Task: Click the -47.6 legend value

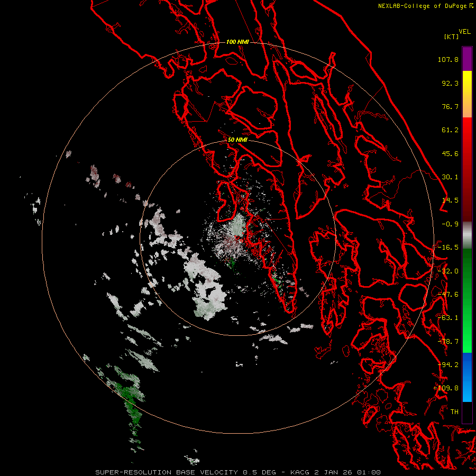Action: click(x=448, y=295)
